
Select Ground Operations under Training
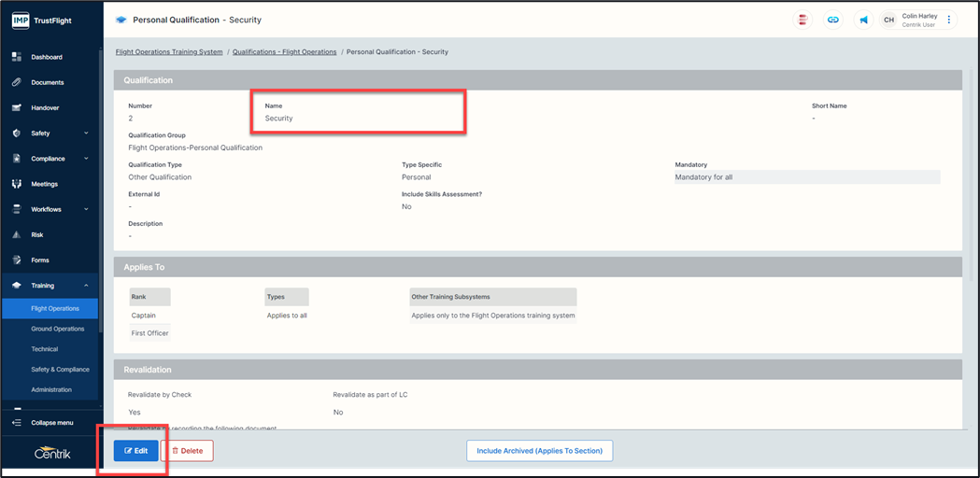(58, 329)
